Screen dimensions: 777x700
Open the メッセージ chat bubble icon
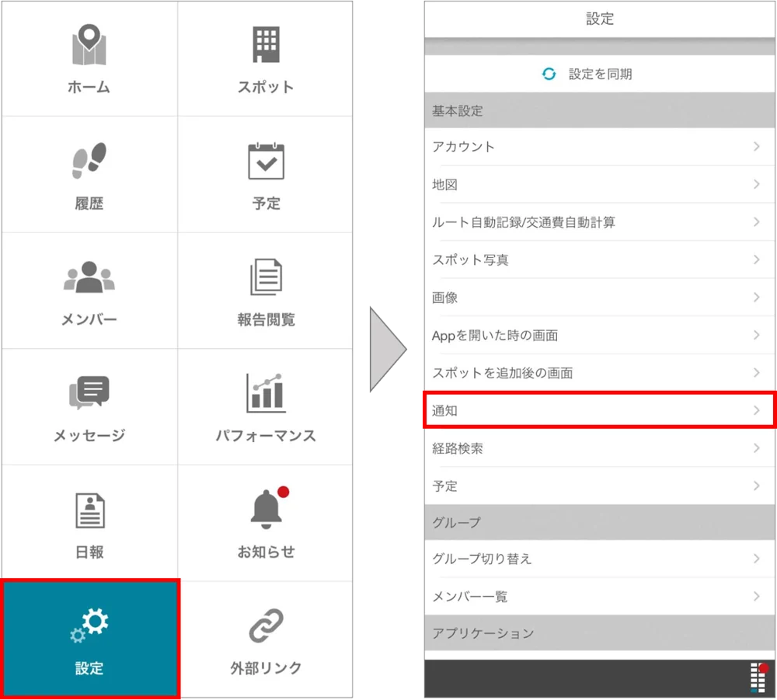click(x=89, y=392)
